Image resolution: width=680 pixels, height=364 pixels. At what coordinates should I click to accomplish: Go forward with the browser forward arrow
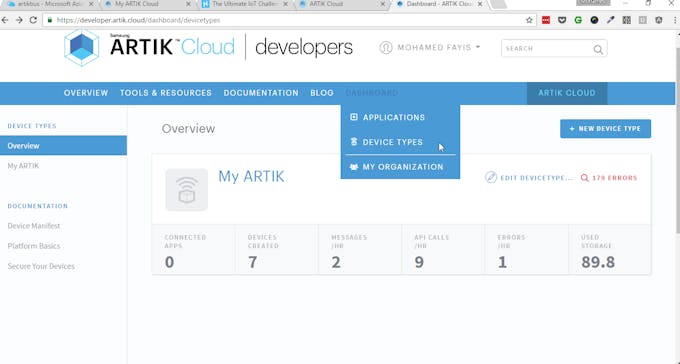point(19,20)
